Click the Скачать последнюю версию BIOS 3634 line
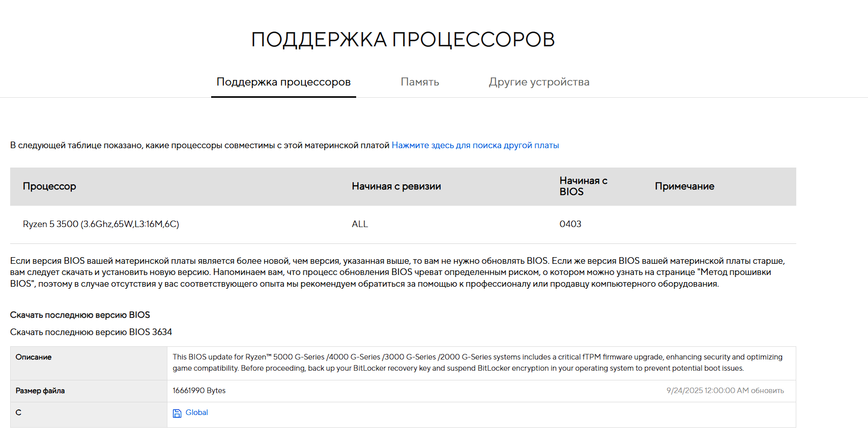This screenshot has height=441, width=868. 91,332
